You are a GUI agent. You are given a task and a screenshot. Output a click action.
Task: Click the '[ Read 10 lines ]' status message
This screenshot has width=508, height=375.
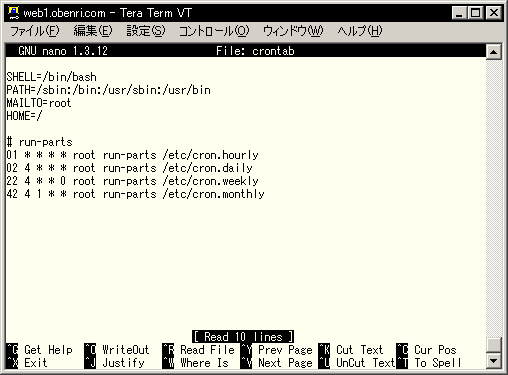coord(243,337)
